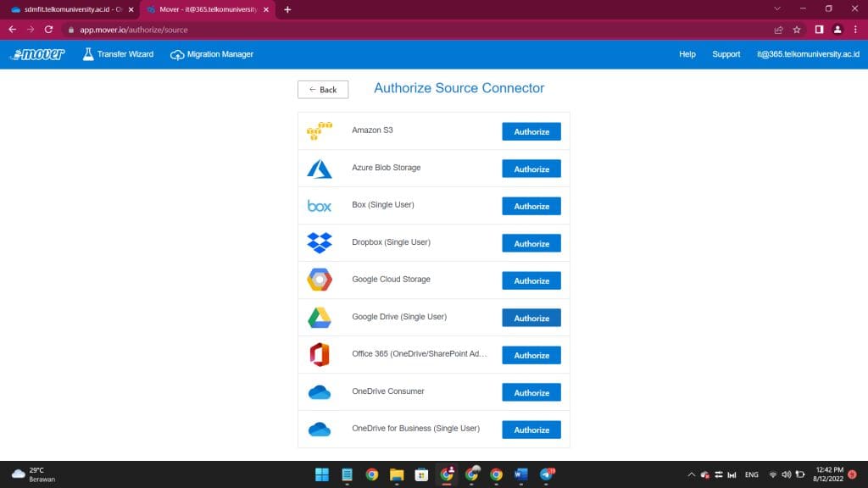Open Telegram from taskbar
The image size is (868, 488).
[x=547, y=474]
